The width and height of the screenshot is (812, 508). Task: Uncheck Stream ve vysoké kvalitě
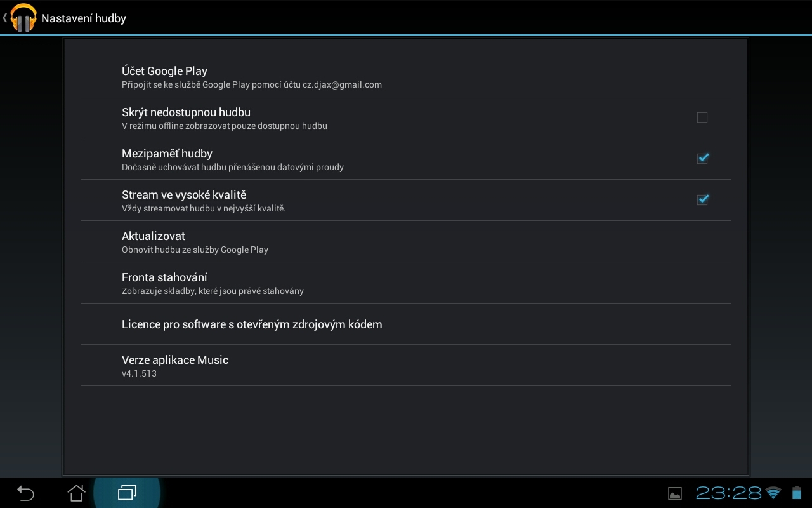[x=702, y=199]
